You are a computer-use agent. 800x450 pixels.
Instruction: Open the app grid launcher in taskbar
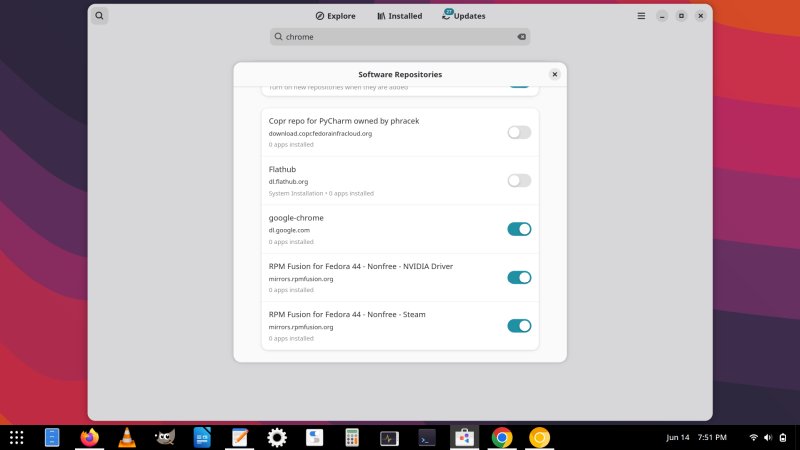[x=16, y=438]
